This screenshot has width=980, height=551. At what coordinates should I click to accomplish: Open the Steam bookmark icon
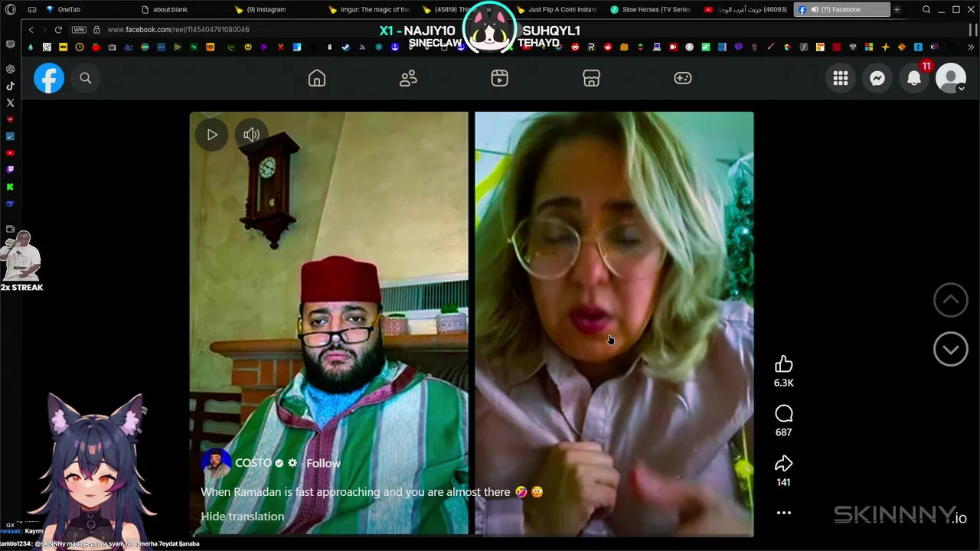point(345,47)
